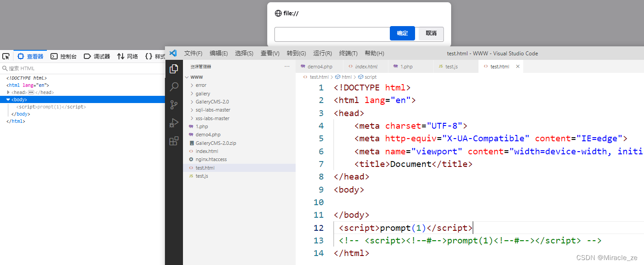Click line number 12 in editor gutter

319,228
